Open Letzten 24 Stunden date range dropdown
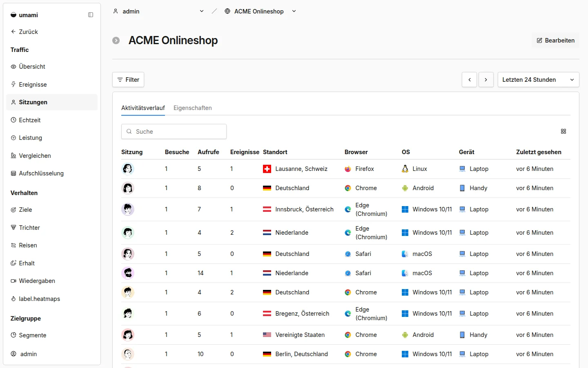 (538, 80)
